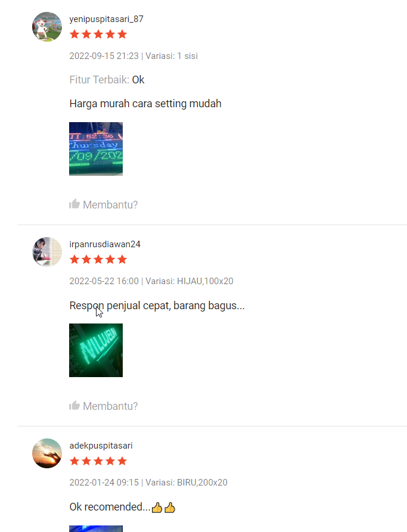Click the username adekpuspitasari
This screenshot has width=407, height=532.
(x=101, y=446)
